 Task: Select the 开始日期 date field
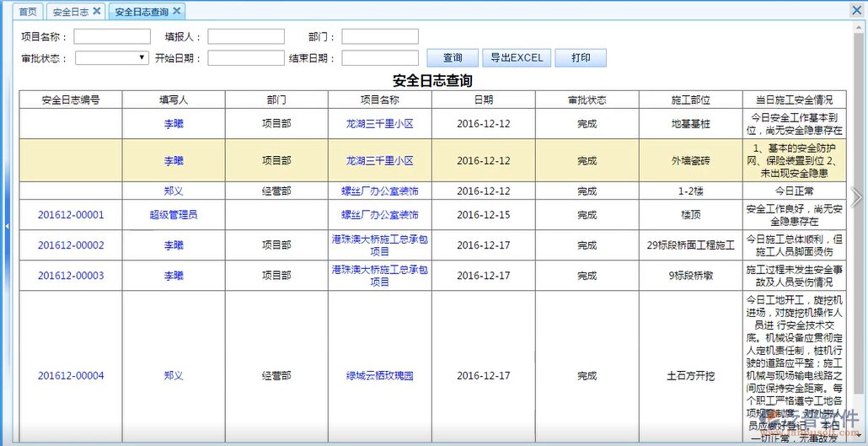pos(246,58)
